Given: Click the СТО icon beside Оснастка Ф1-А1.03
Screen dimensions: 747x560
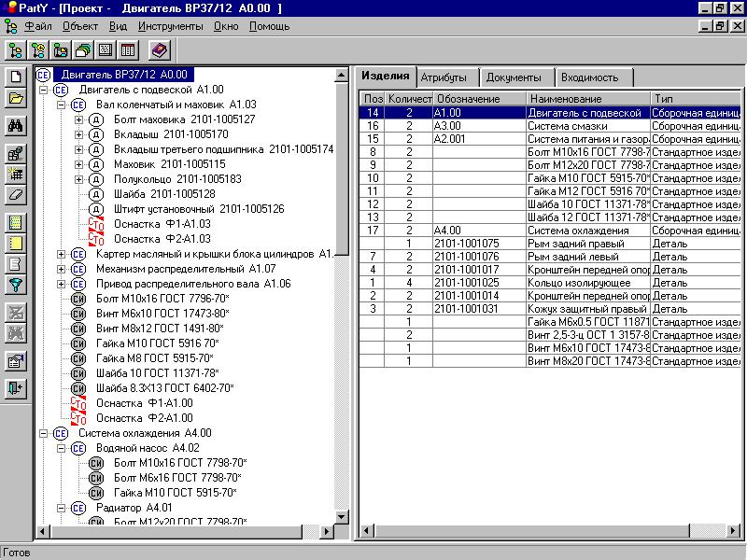Looking at the screenshot, I should [x=96, y=224].
